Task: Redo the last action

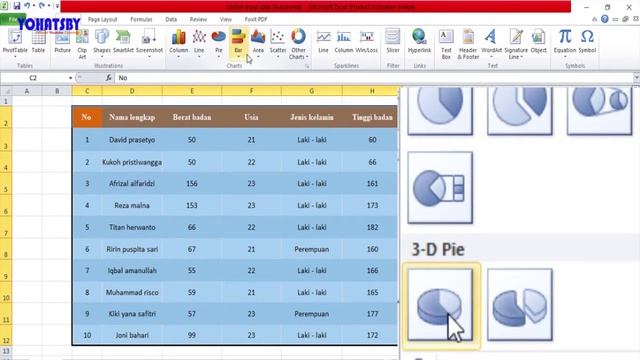Action: (42, 6)
